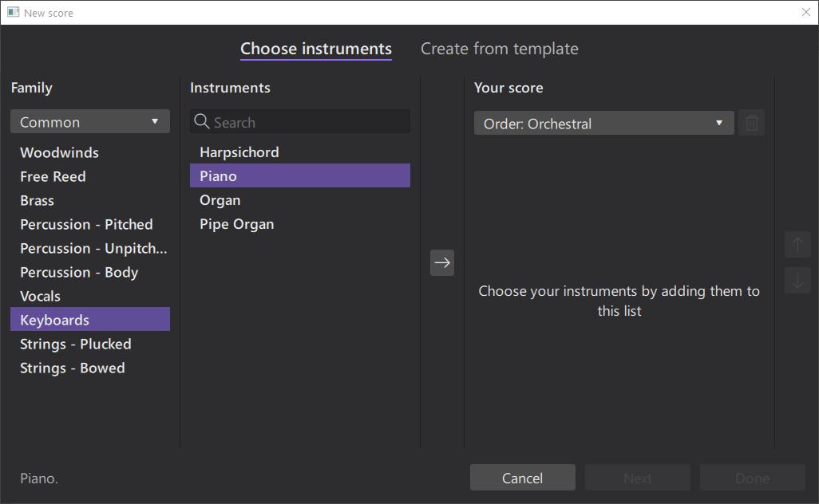Viewport: 819px width, 504px height.
Task: Select the Woodwinds family
Action: (59, 152)
